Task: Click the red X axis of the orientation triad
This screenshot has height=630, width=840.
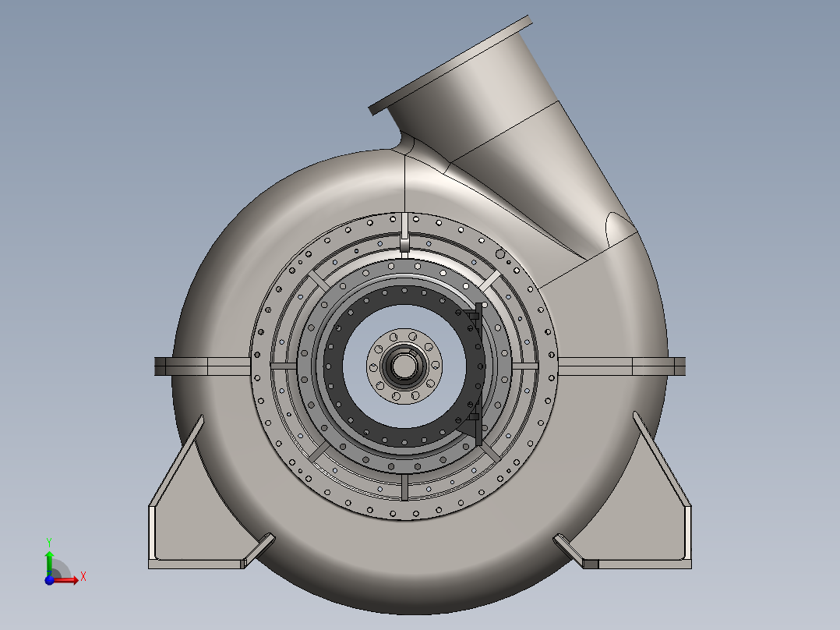Action: [66, 579]
